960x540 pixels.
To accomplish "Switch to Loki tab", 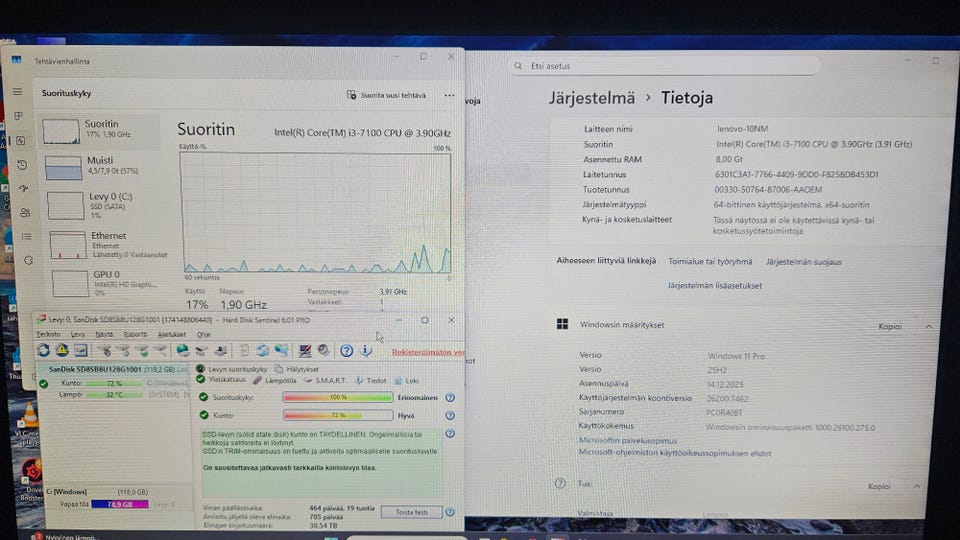I will [x=407, y=380].
